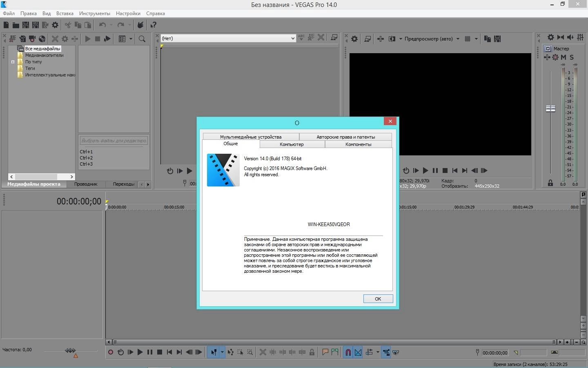Toggle Loop Playback in timeline transport

point(120,352)
